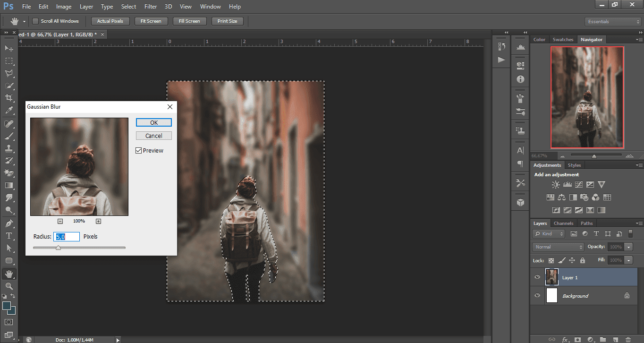Screen dimensions: 644x343
Task: Open the Essentials workspace dropdown
Action: tap(613, 22)
